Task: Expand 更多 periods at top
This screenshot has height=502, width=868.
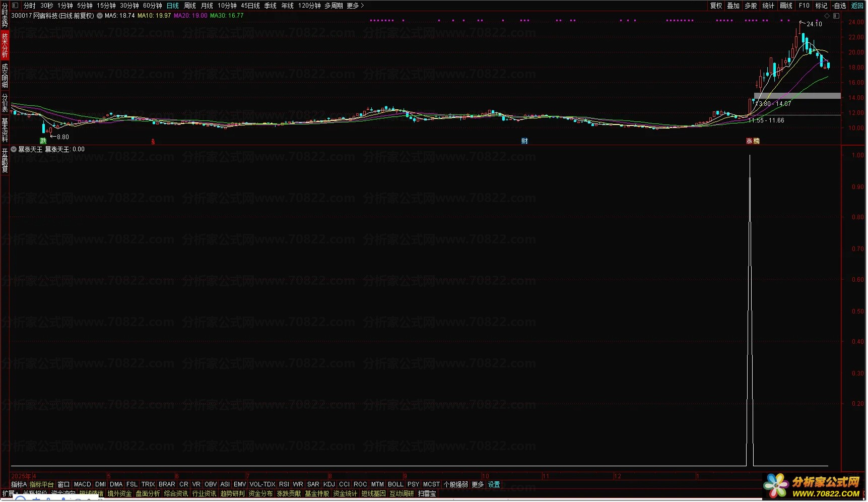Action: tap(355, 6)
